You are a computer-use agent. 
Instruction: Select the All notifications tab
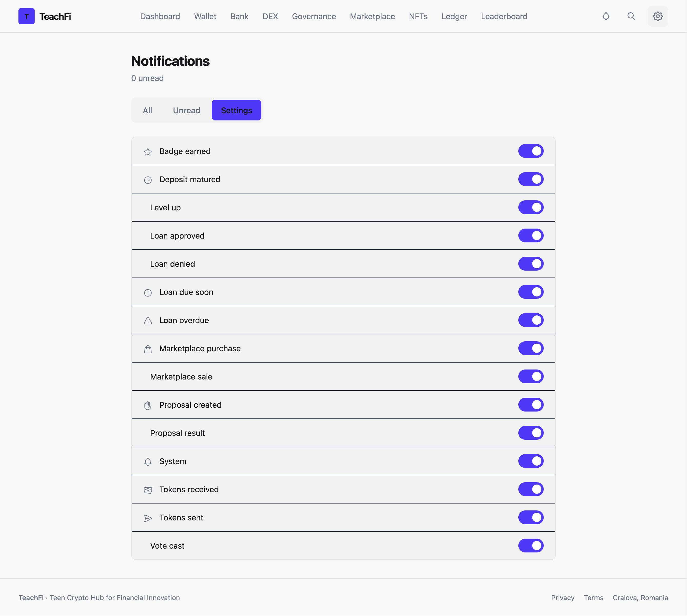pyautogui.click(x=147, y=110)
